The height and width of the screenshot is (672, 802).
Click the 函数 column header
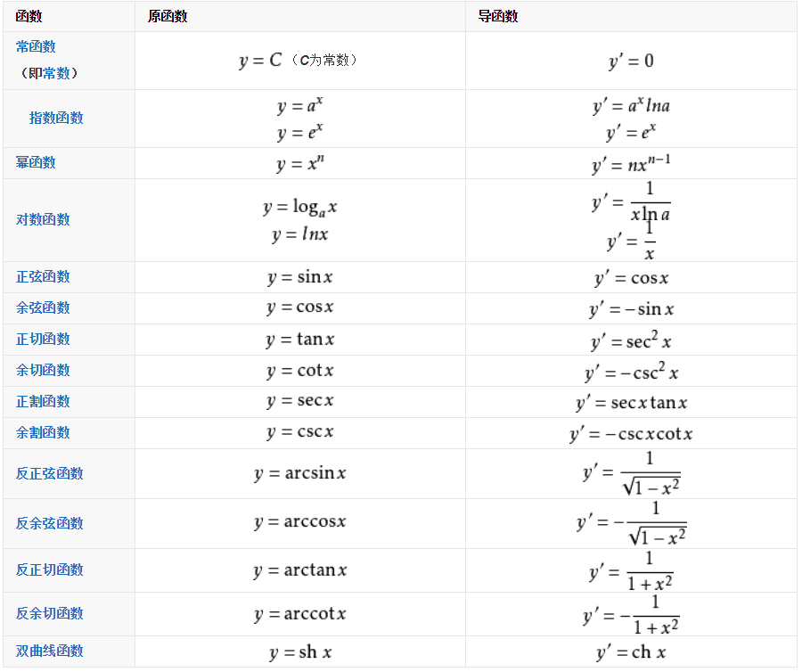click(x=29, y=17)
